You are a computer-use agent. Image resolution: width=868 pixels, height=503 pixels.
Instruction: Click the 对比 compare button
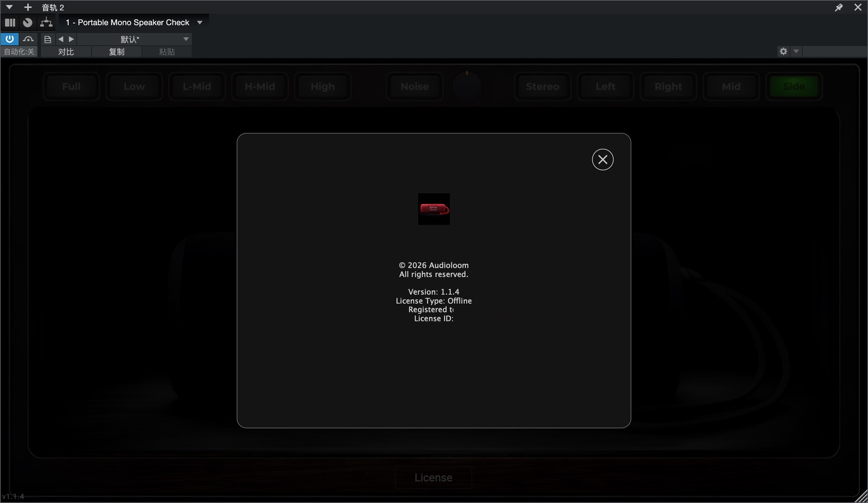(66, 52)
